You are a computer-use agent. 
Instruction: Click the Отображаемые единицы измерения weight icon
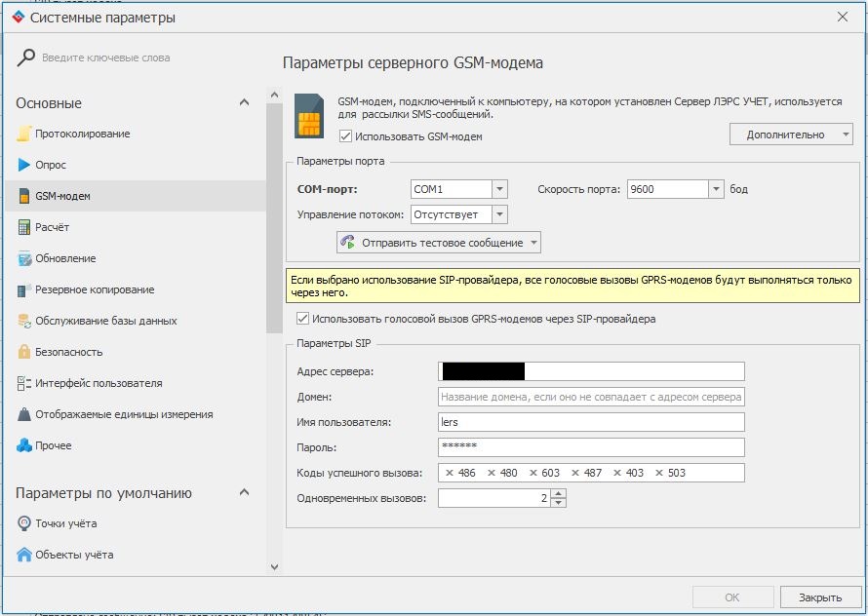[24, 414]
